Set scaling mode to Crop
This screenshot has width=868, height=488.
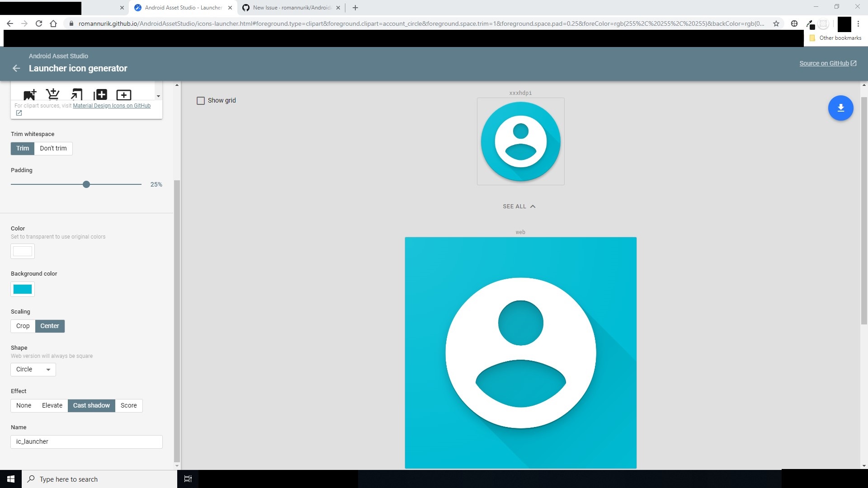[x=23, y=326]
